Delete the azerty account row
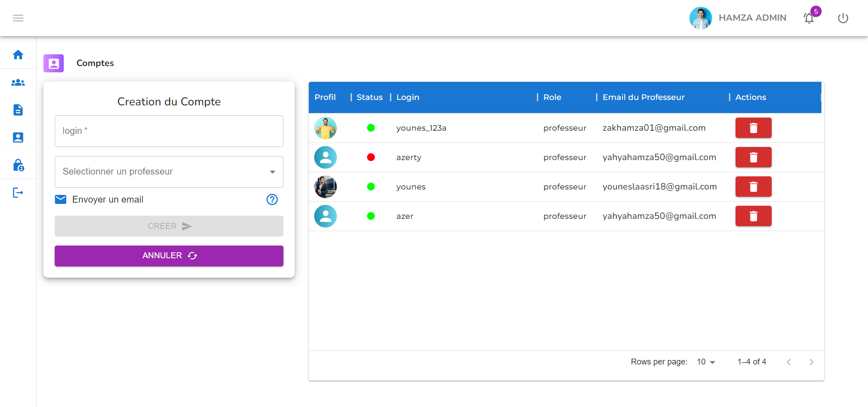 [x=753, y=157]
